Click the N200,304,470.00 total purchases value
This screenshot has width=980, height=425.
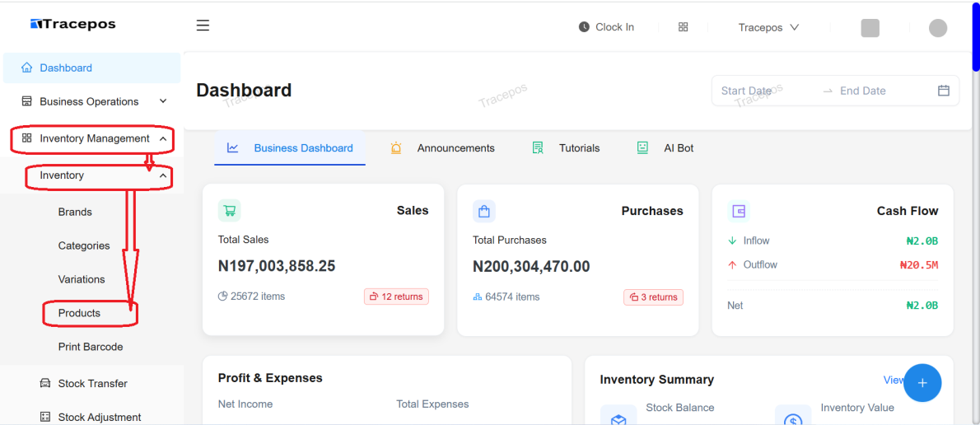(531, 266)
